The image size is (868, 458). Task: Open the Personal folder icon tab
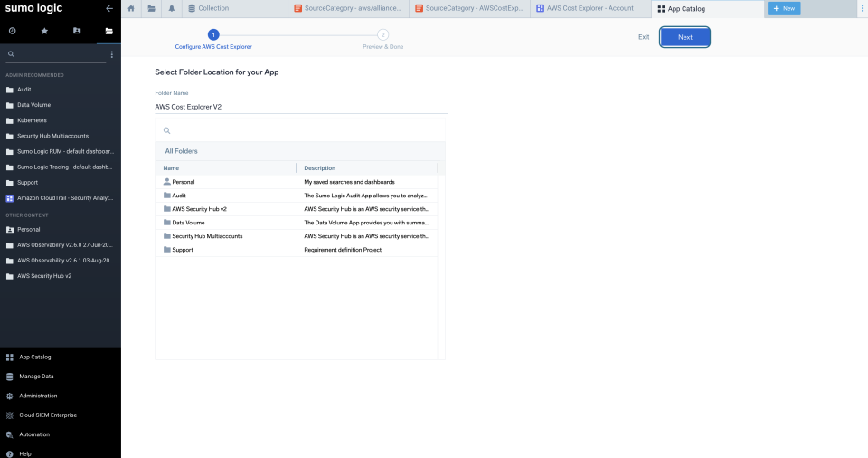click(x=77, y=31)
